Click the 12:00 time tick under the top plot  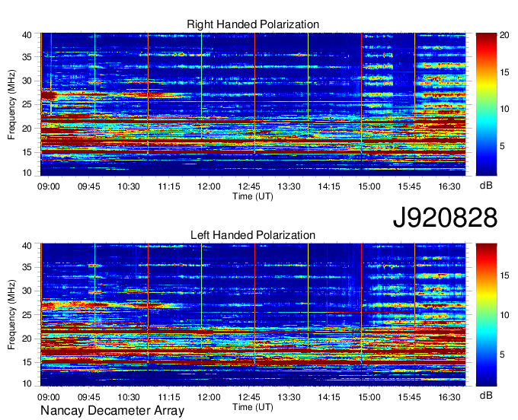[209, 186]
